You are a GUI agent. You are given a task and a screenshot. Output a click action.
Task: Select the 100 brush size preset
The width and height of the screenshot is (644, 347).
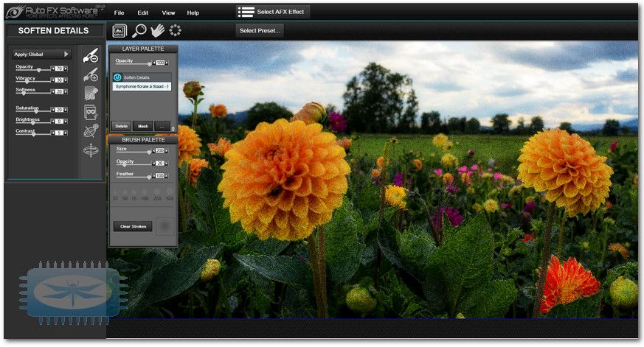tap(145, 194)
